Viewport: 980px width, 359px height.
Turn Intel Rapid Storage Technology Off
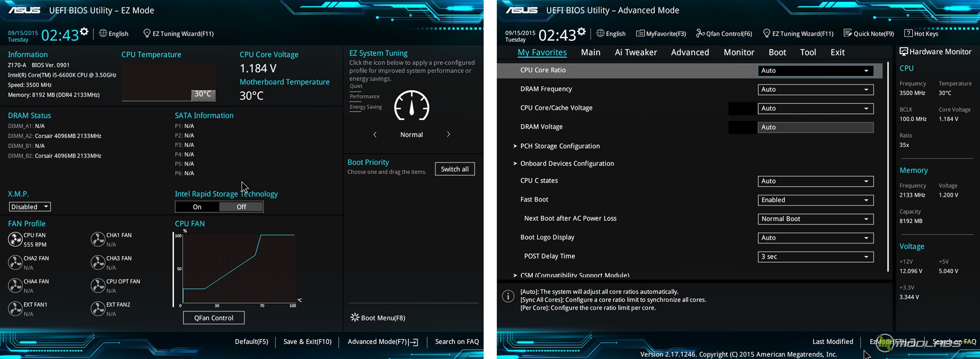241,207
